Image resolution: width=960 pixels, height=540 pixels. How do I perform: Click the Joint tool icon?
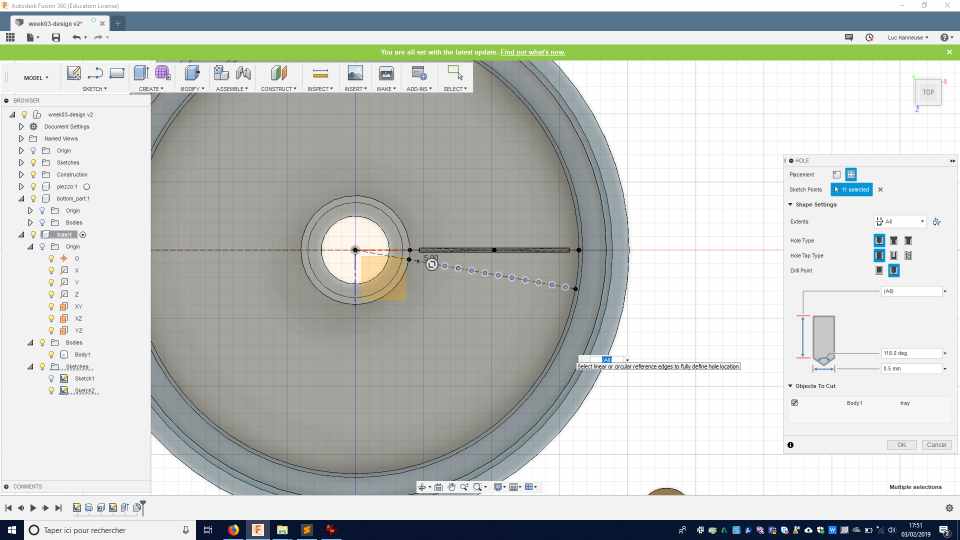click(x=243, y=73)
